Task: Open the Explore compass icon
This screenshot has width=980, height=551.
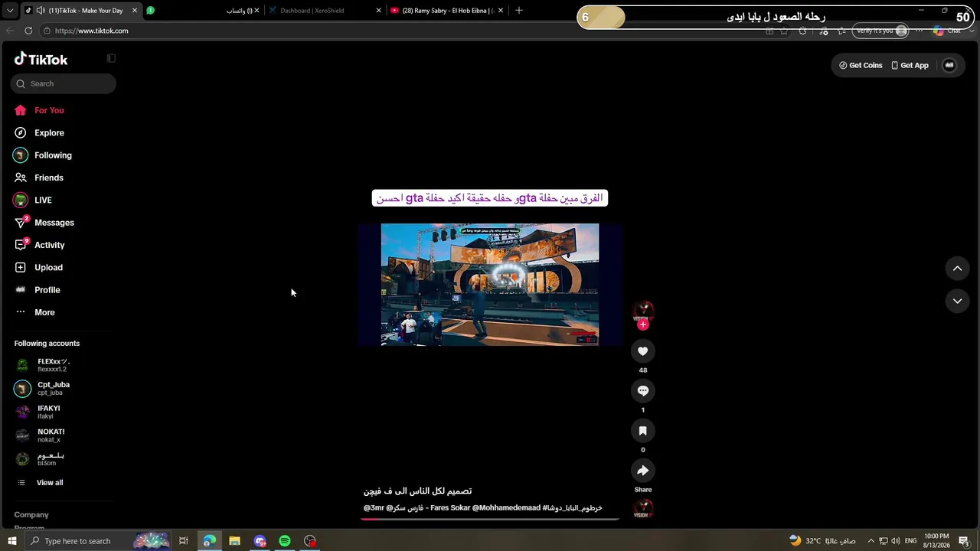Action: click(21, 133)
